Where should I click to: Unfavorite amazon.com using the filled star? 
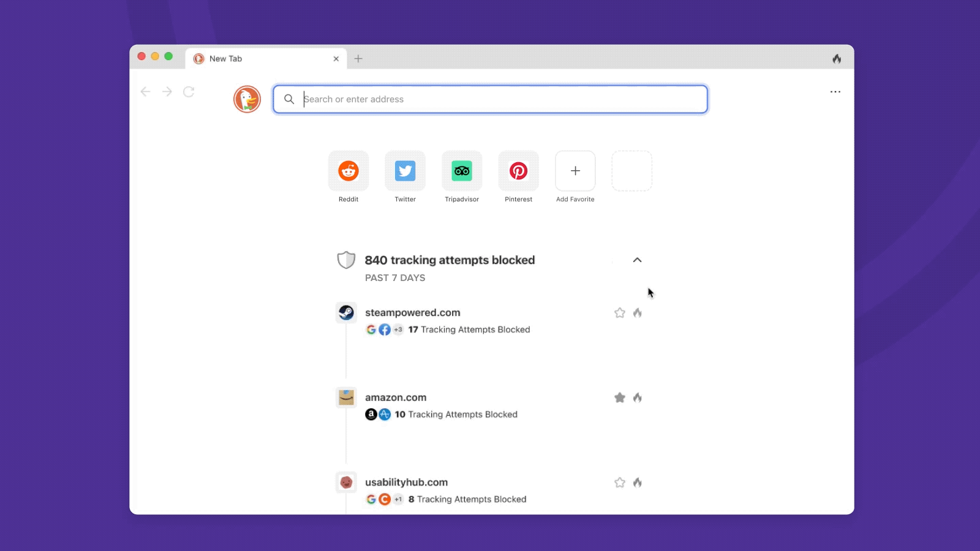(x=620, y=398)
